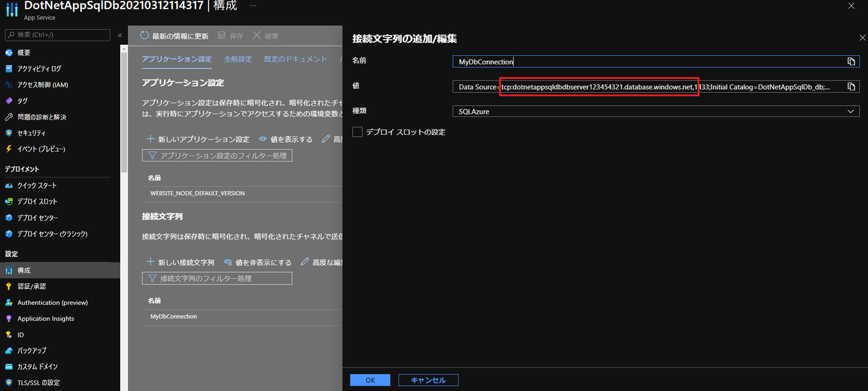Viewport: 868px width, 391px height.
Task: Click 新しいアプリケーション設定 link
Action: pos(197,139)
